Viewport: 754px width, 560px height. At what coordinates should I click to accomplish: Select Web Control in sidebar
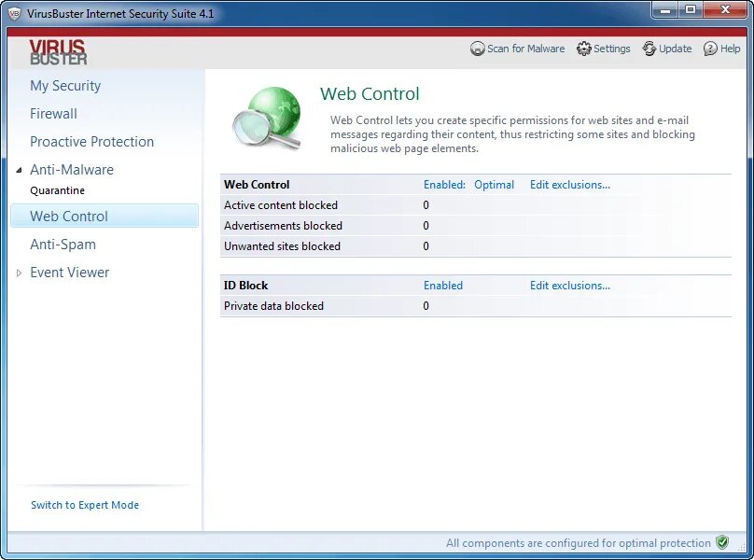pyautogui.click(x=105, y=216)
